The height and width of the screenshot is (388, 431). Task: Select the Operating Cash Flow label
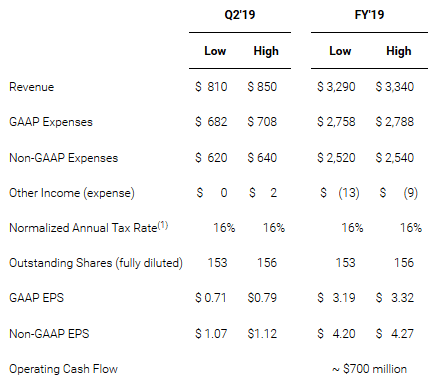(63, 369)
